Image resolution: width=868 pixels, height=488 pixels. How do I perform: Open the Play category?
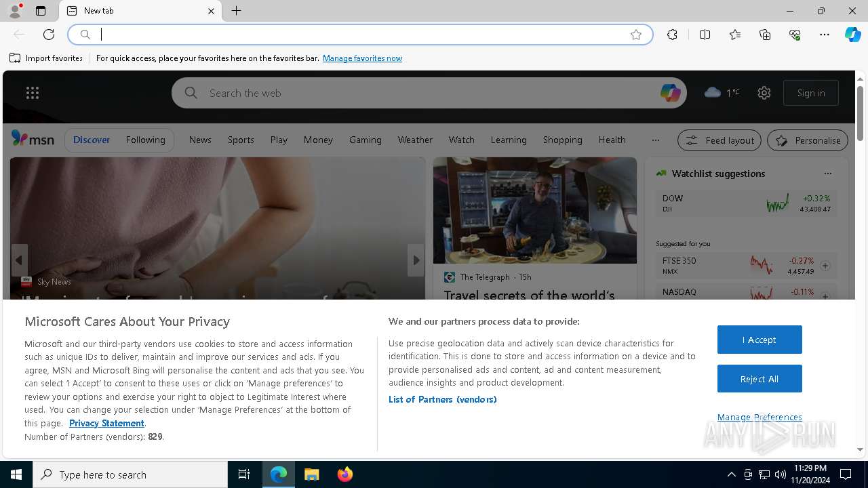coord(279,140)
